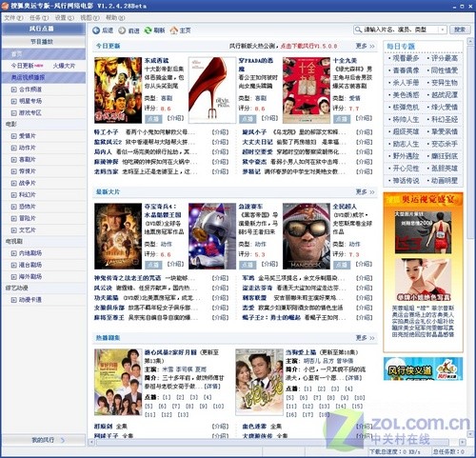
Task: Open the 主页 home icon
Action: click(x=173, y=30)
